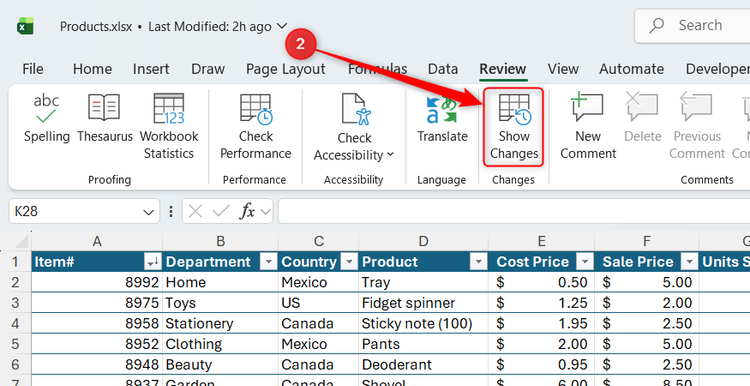Click the Insert Function fx icon
Viewport: 750px width, 386px height.
tap(247, 211)
